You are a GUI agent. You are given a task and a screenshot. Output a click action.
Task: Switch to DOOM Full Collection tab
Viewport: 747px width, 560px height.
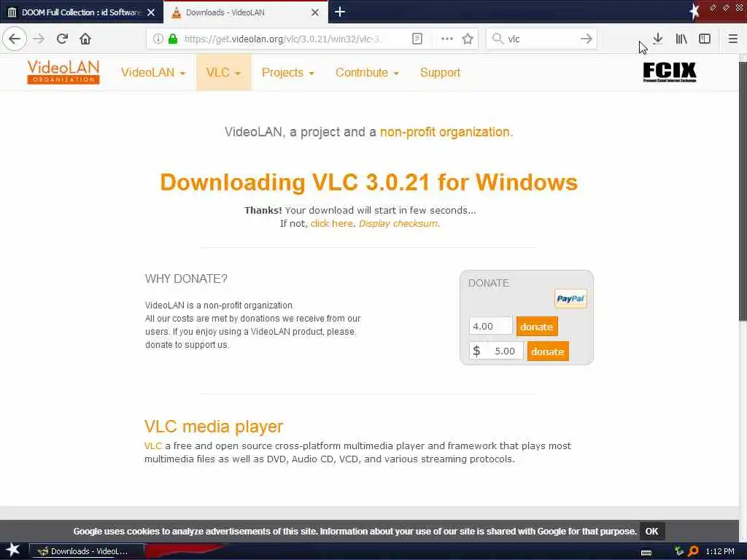[82, 12]
